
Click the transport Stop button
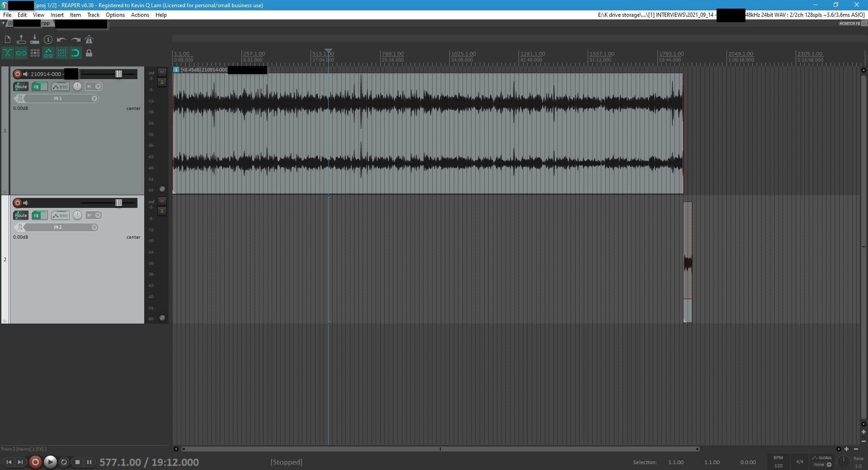(77, 462)
